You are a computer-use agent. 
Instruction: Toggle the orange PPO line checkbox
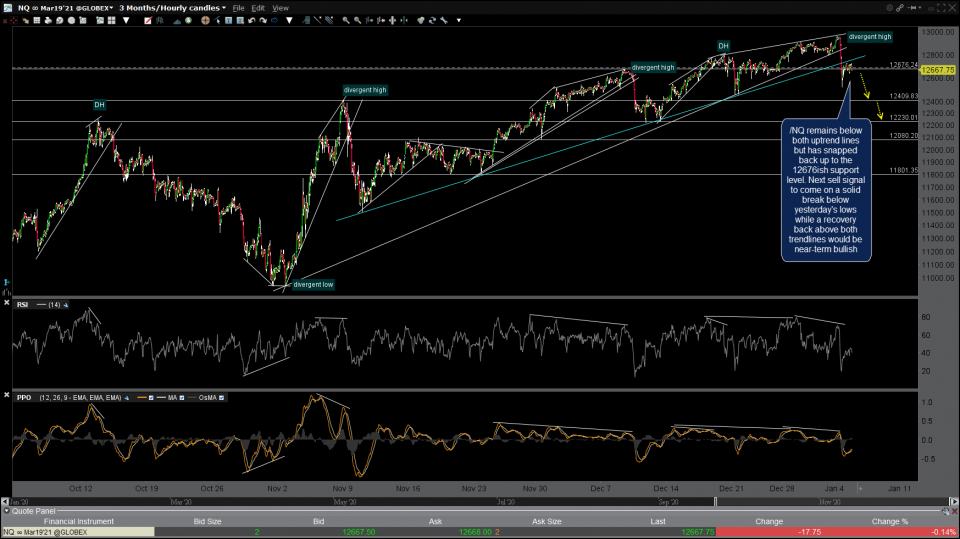[151, 398]
